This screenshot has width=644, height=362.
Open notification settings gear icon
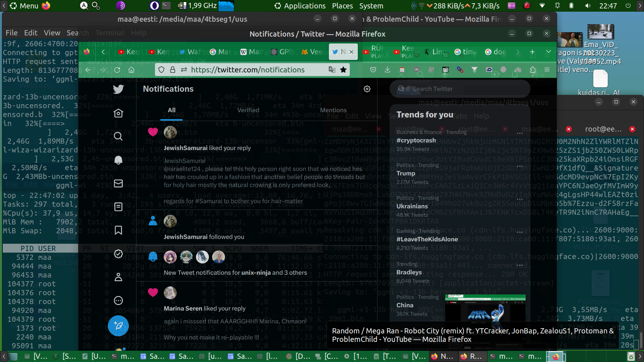(367, 89)
